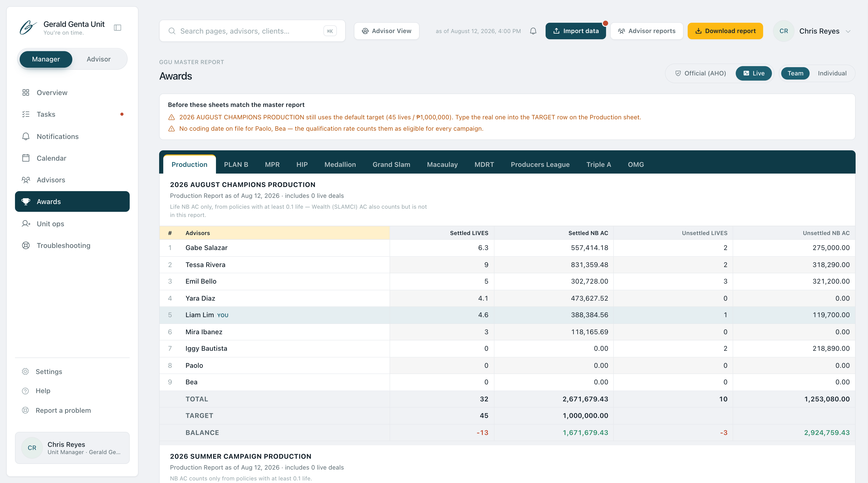868x483 pixels.
Task: Select the Individual view
Action: [x=832, y=73]
